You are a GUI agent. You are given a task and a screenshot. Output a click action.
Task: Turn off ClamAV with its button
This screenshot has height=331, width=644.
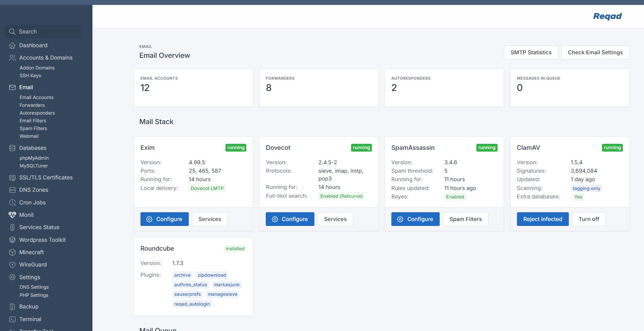[x=589, y=219]
